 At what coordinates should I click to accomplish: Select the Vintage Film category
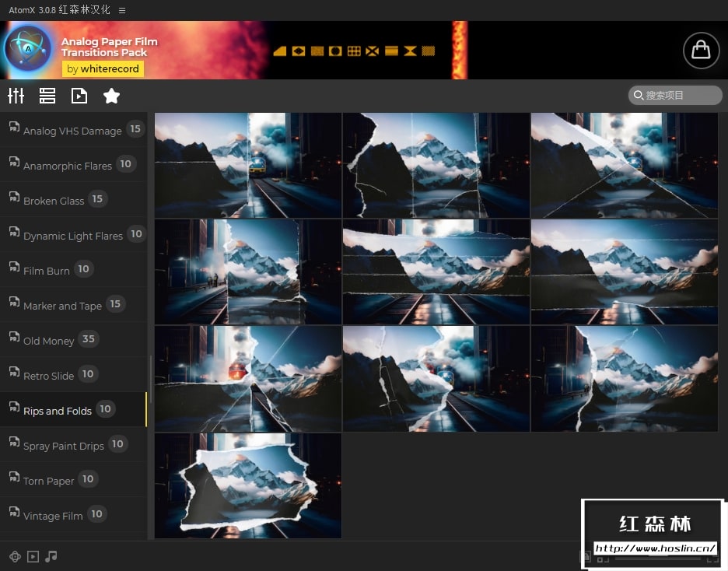pyautogui.click(x=73, y=515)
